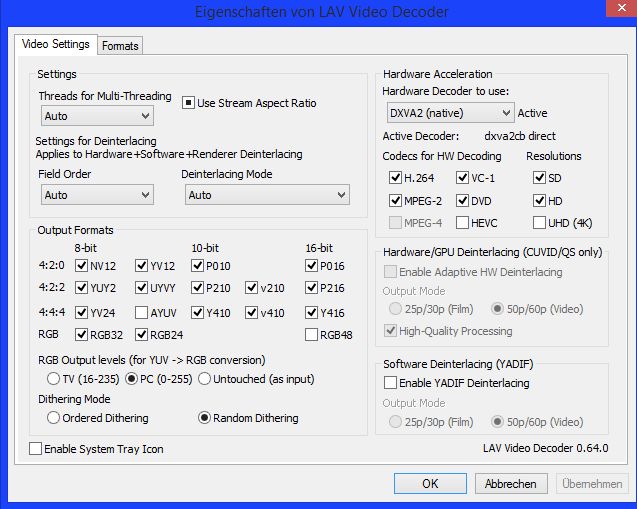Enable UHD (4K) resolution

point(539,223)
